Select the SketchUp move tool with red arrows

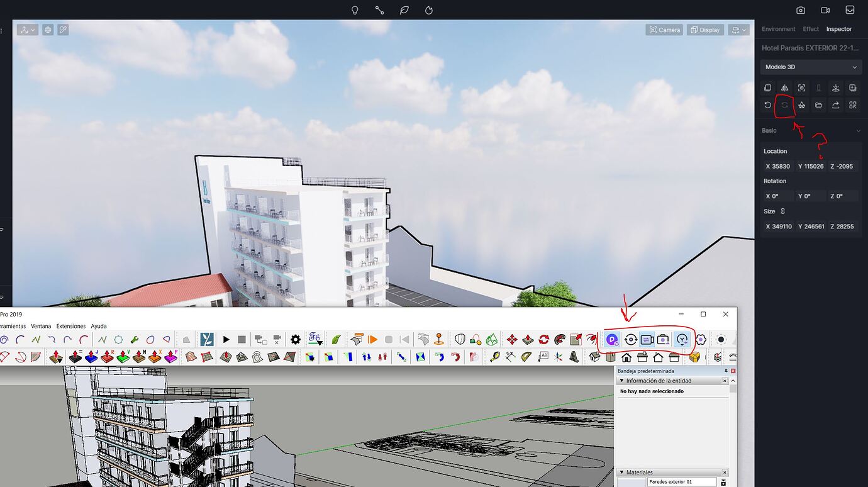[512, 340]
